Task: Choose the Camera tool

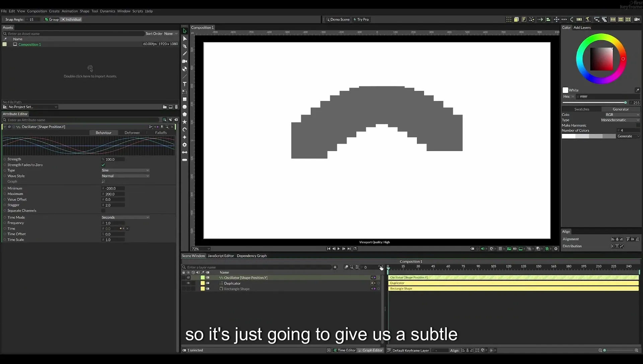Action: pyautogui.click(x=185, y=61)
